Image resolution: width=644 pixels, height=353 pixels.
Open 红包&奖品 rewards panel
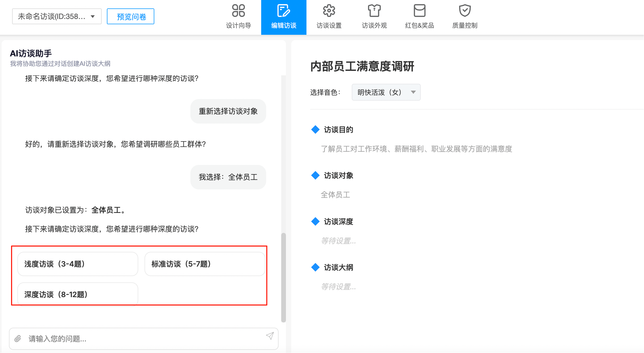click(x=419, y=16)
